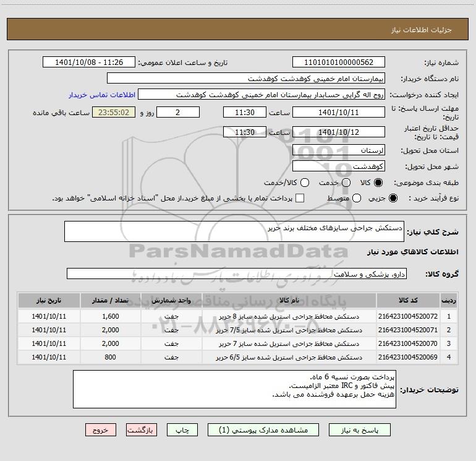
Task: Click the کد کالا column header
Action: [408, 300]
